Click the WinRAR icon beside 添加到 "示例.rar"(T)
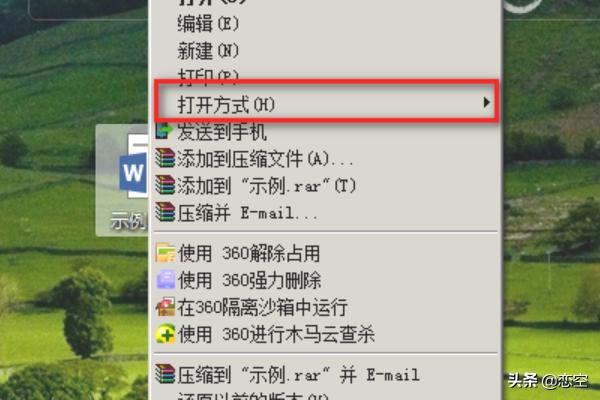The width and height of the screenshot is (600, 400). 165,186
